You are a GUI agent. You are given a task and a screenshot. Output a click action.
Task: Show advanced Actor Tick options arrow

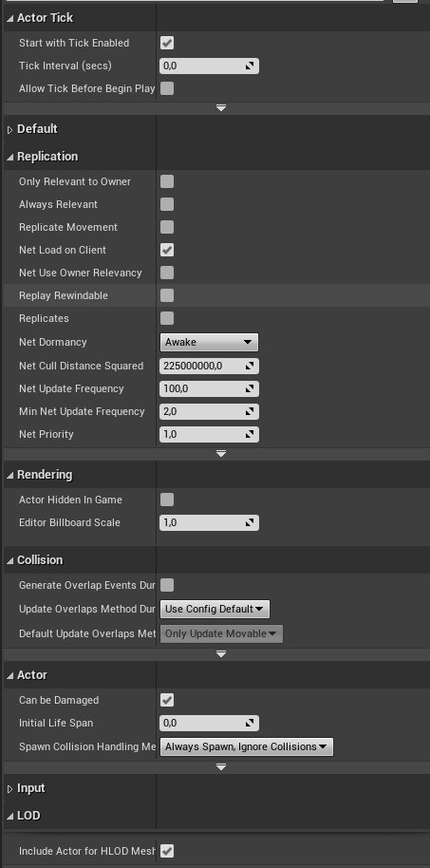(221, 108)
